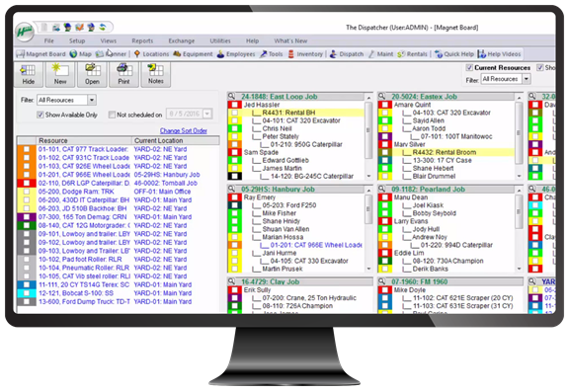This screenshot has width=569, height=392.
Task: Open the Views menu
Action: click(108, 40)
